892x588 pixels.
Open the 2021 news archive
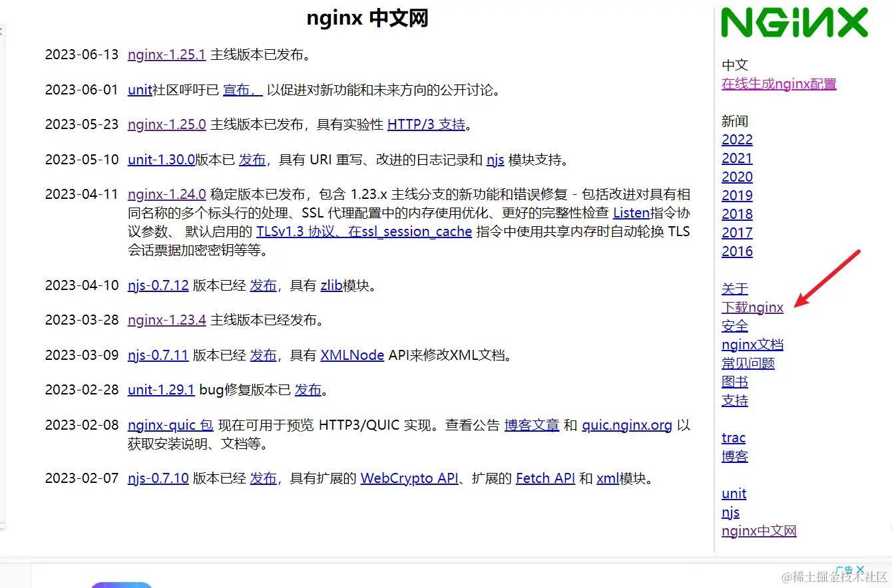737,158
